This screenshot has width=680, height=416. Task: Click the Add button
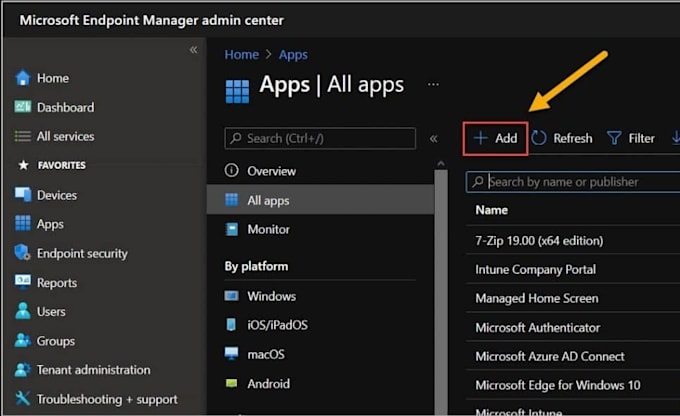(x=495, y=138)
